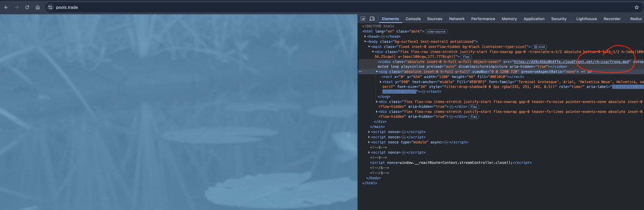This screenshot has width=644, height=210.
Task: Expand the teaser-fx-lines div arrow
Action: point(377,112)
